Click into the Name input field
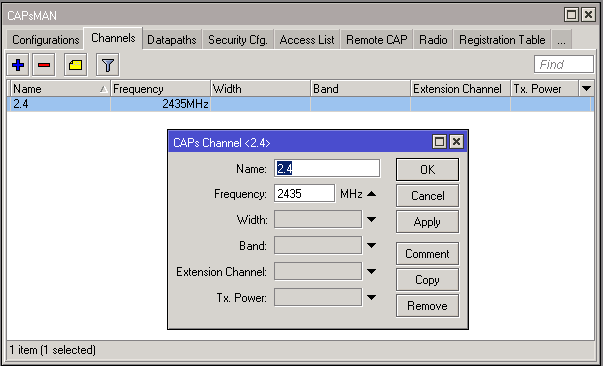 tap(327, 168)
